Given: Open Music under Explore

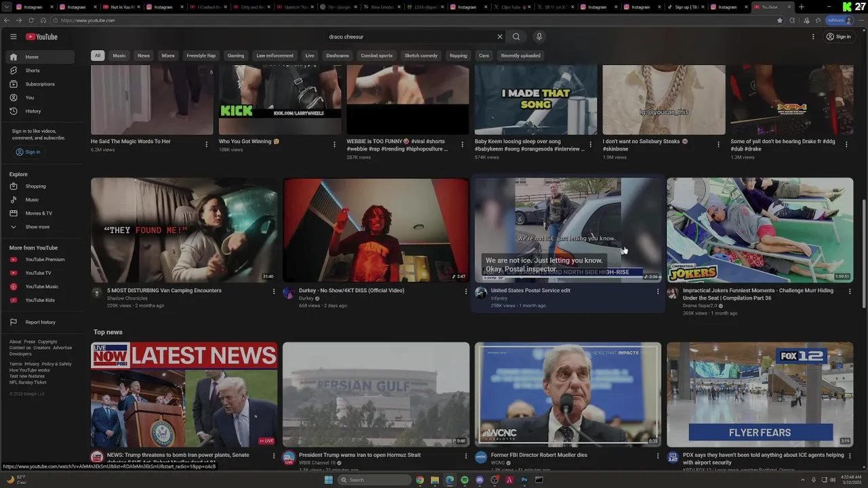Looking at the screenshot, I should tap(41, 200).
